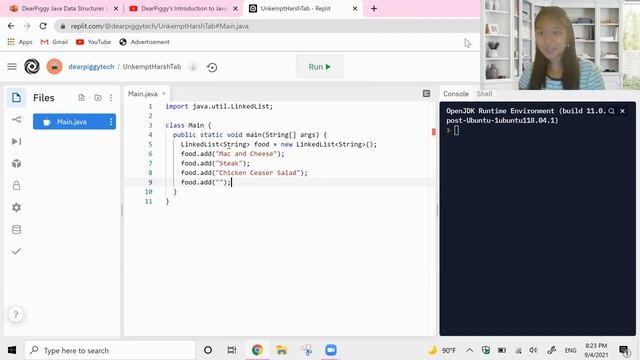Open dearpiggytech profile avatar
The width and height of the screenshot is (640, 360).
click(x=54, y=66)
